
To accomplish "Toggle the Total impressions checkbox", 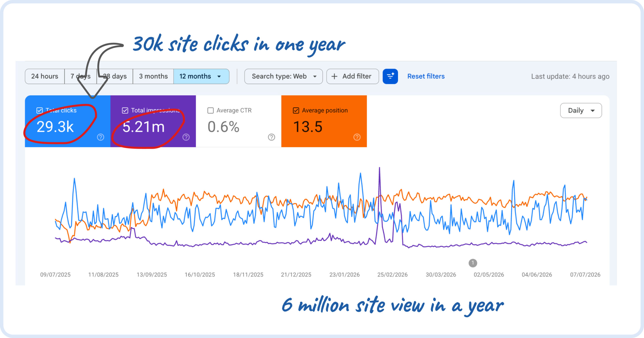I will [125, 110].
